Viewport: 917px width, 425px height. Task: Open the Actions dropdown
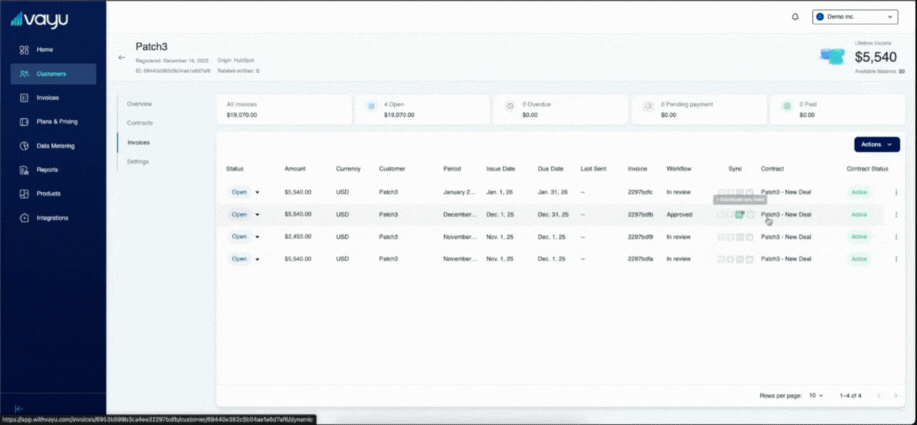[x=877, y=144]
